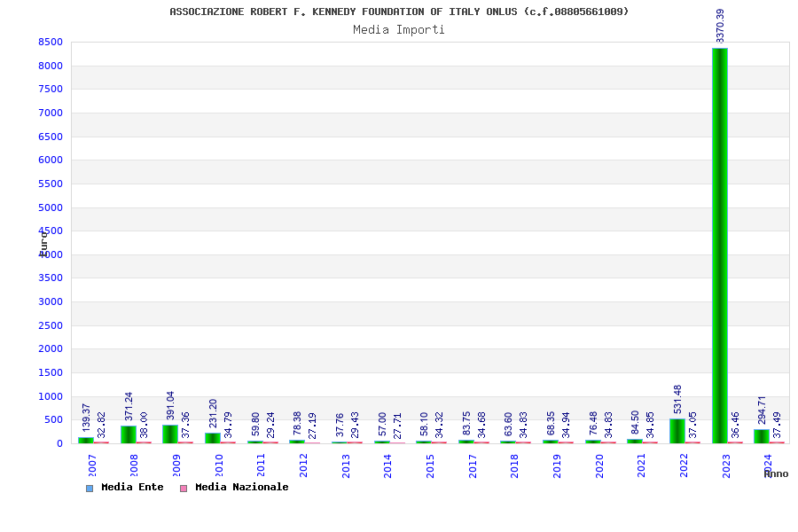
Task: Click the 2015 year axis label
Action: 430,465
